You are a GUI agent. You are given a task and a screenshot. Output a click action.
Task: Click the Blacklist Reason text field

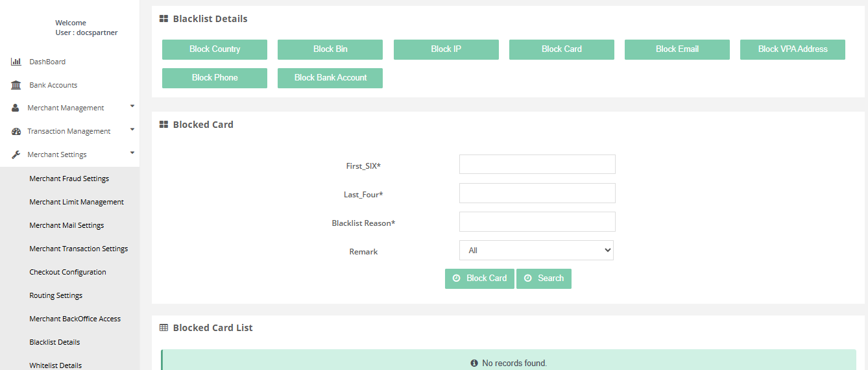point(536,222)
